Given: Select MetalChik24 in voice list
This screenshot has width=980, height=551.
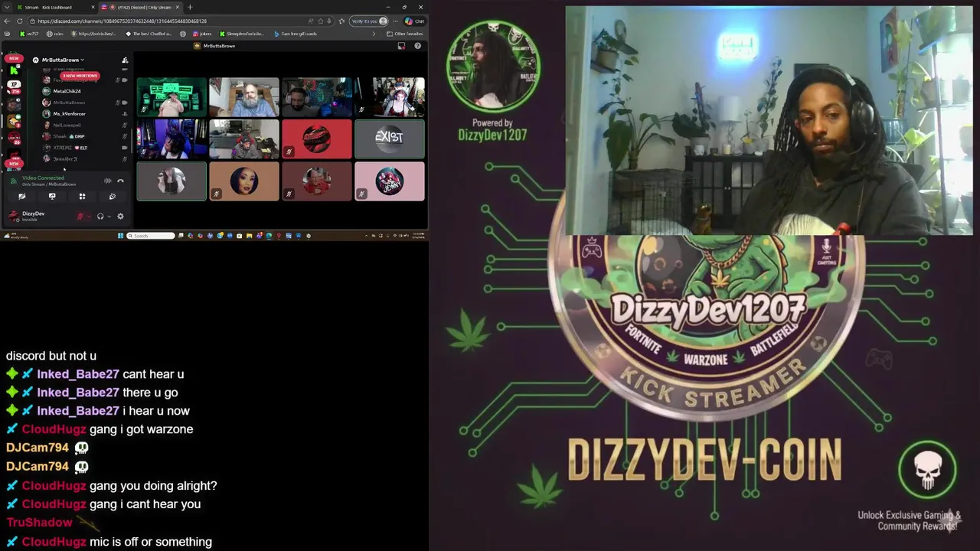Looking at the screenshot, I should [67, 91].
